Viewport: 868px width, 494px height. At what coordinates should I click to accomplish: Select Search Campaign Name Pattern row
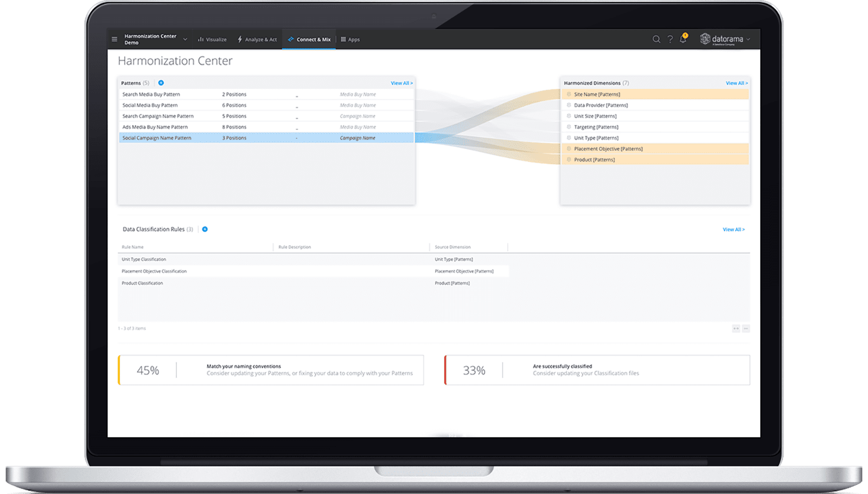tap(266, 116)
